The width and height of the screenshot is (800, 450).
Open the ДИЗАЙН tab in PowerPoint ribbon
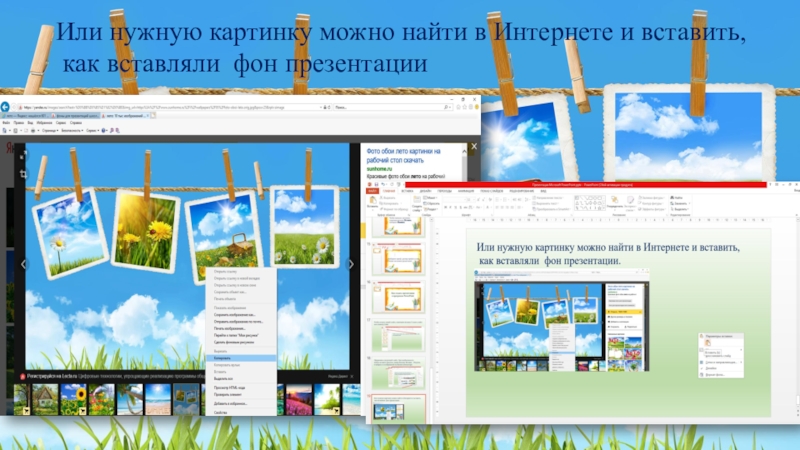425,191
